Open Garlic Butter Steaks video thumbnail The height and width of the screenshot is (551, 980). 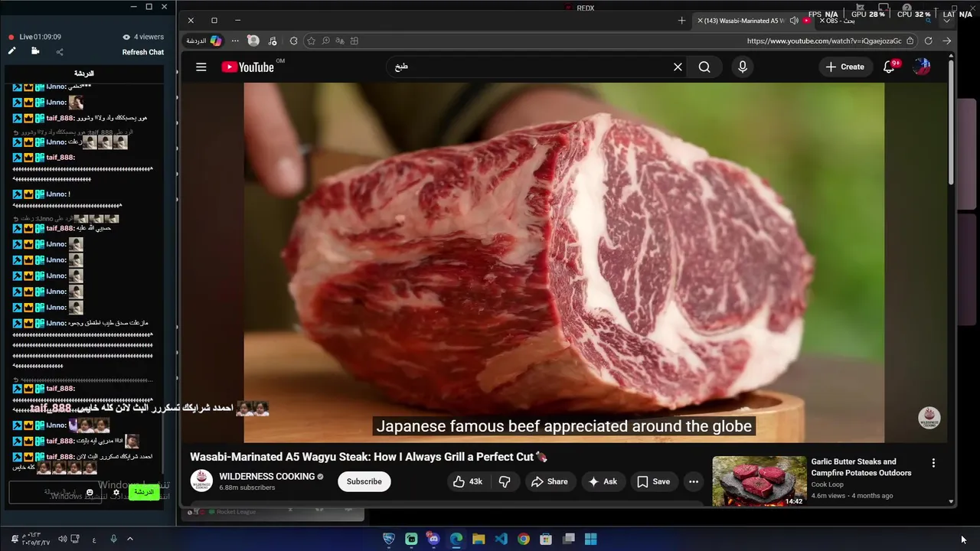[759, 481]
